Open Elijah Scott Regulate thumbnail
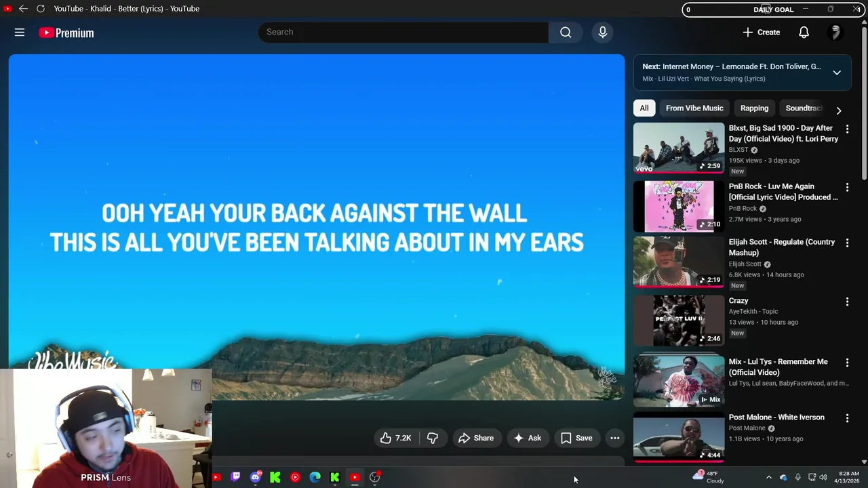The image size is (868, 488). [x=679, y=262]
